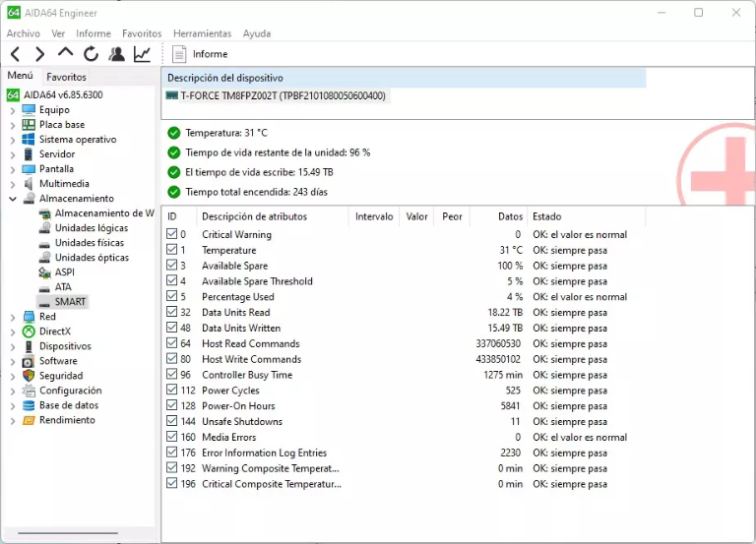The image size is (756, 544).
Task: Collapse the Almacenamiento node
Action: (x=13, y=199)
